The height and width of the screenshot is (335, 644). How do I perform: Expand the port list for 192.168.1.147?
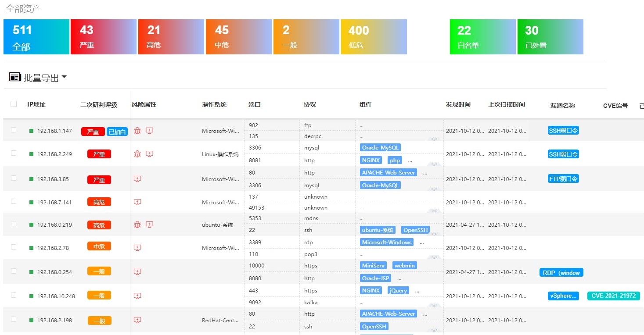434,139
